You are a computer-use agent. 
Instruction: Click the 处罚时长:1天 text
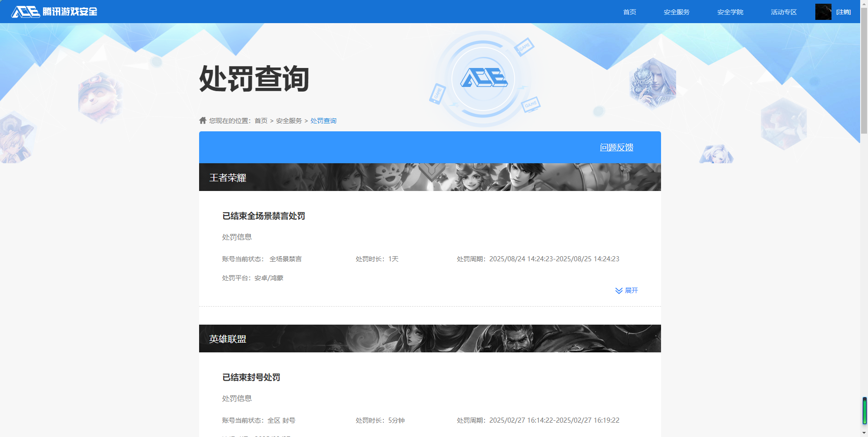[377, 259]
